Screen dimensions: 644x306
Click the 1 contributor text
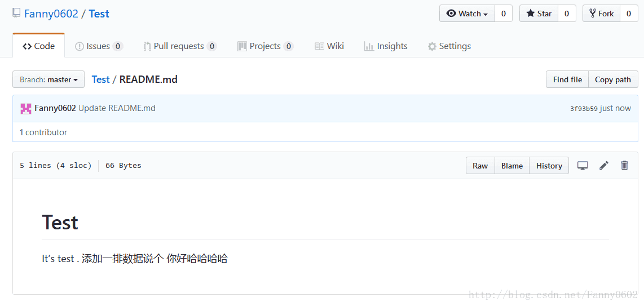click(x=43, y=132)
